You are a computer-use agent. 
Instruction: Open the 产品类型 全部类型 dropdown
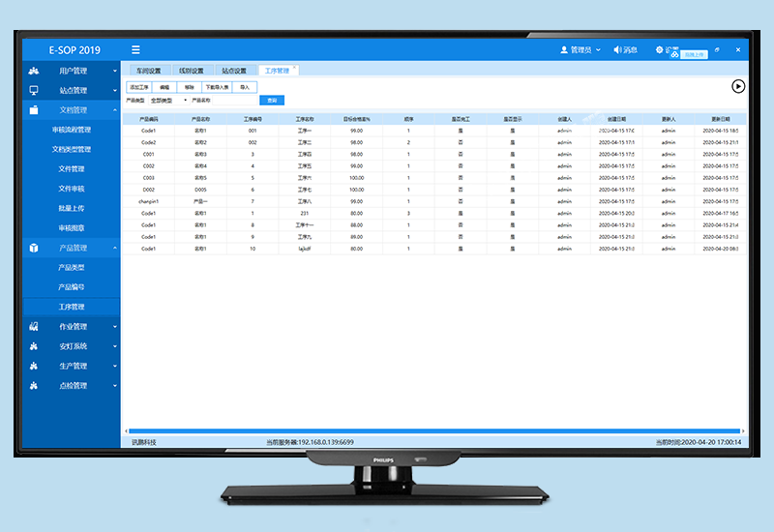point(167,100)
